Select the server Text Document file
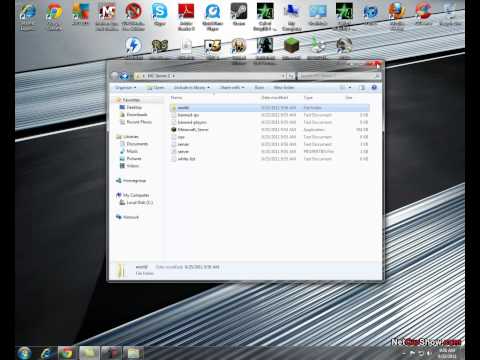This screenshot has width=480, height=360. pyautogui.click(x=269, y=144)
